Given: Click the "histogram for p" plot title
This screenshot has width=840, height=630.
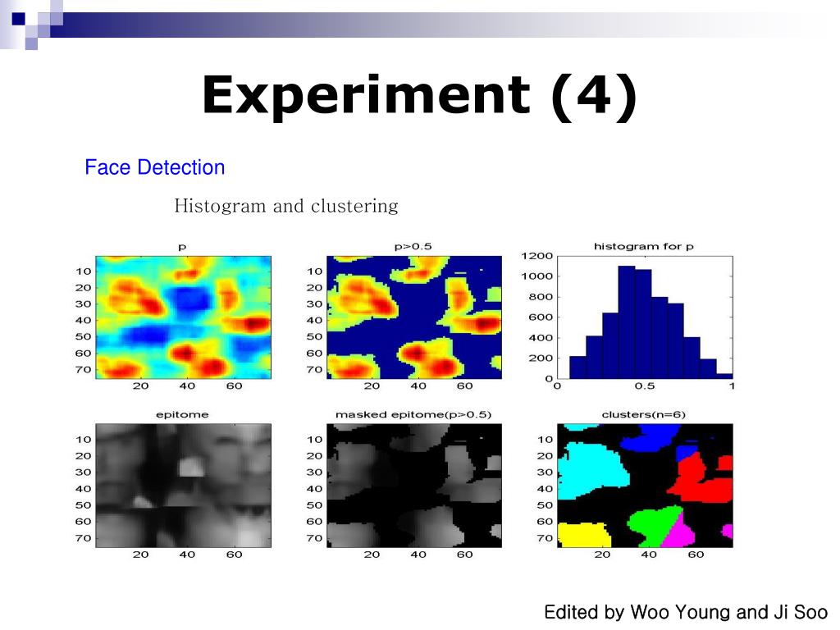Looking at the screenshot, I should 643,246.
